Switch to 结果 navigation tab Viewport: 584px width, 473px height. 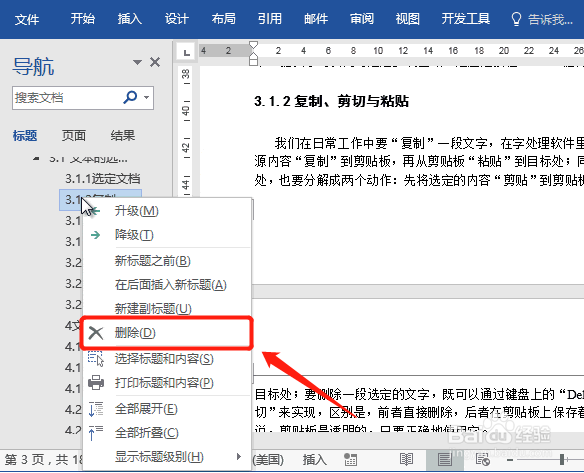123,136
